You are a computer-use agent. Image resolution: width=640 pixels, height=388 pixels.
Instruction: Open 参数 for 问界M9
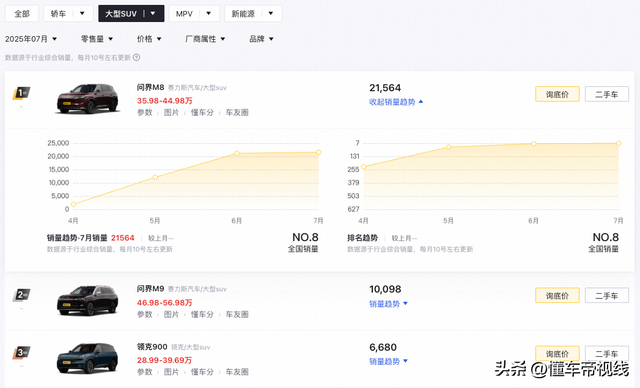click(144, 315)
